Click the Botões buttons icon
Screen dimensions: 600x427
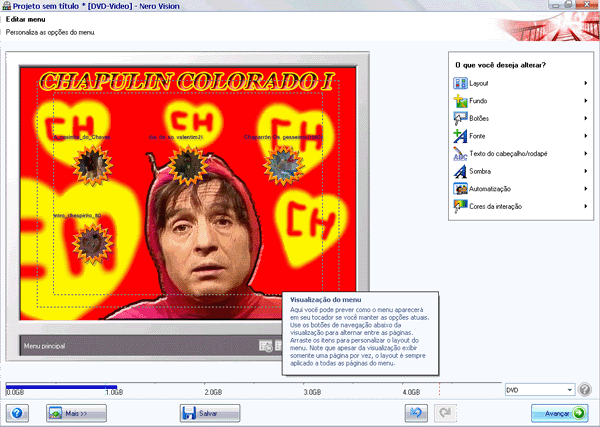tap(460, 118)
